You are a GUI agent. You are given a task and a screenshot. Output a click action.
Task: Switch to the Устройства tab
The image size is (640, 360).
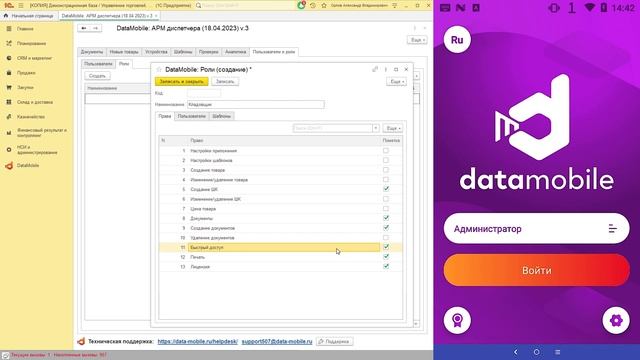coord(156,52)
